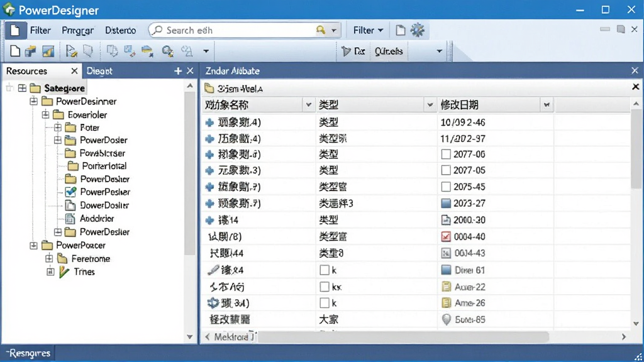
Task: Expand the PowerDesinner tree node
Action: [34, 101]
